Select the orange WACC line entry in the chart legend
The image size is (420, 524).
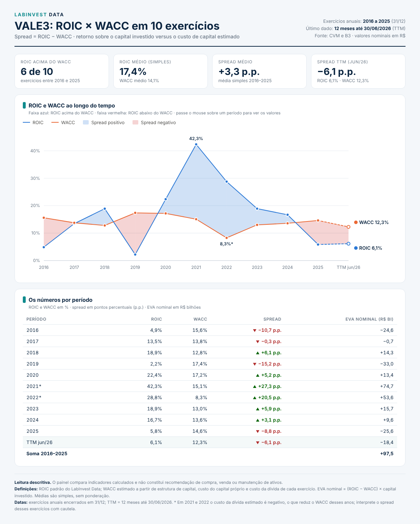click(63, 123)
